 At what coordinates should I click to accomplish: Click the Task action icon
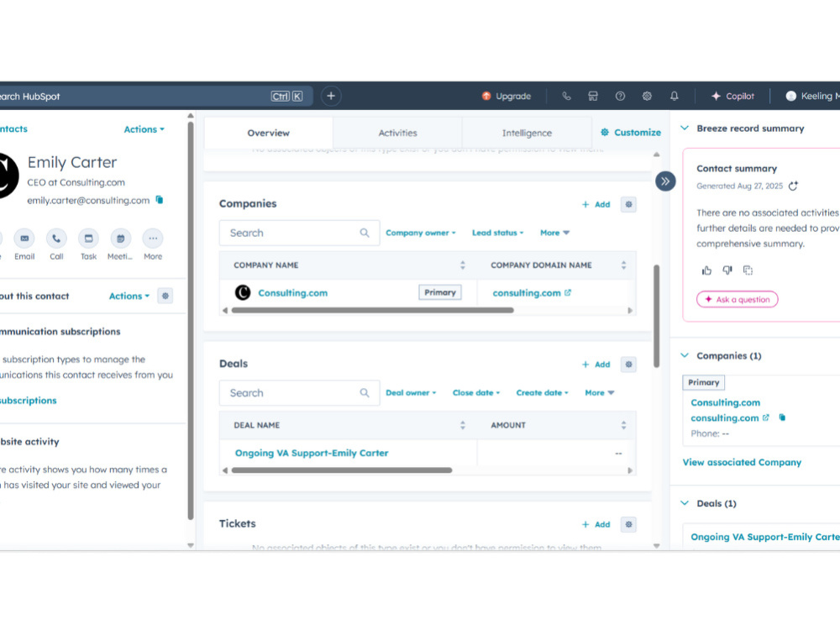coord(88,239)
